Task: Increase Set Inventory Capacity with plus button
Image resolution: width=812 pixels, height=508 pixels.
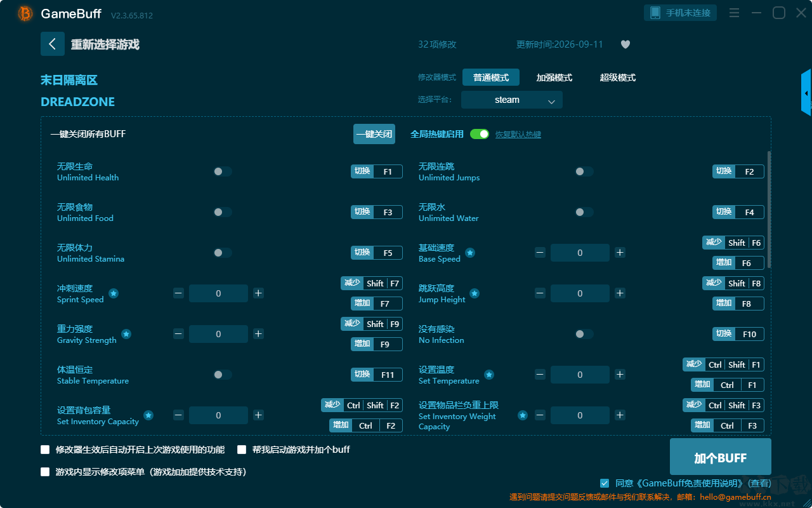Action: (x=258, y=415)
